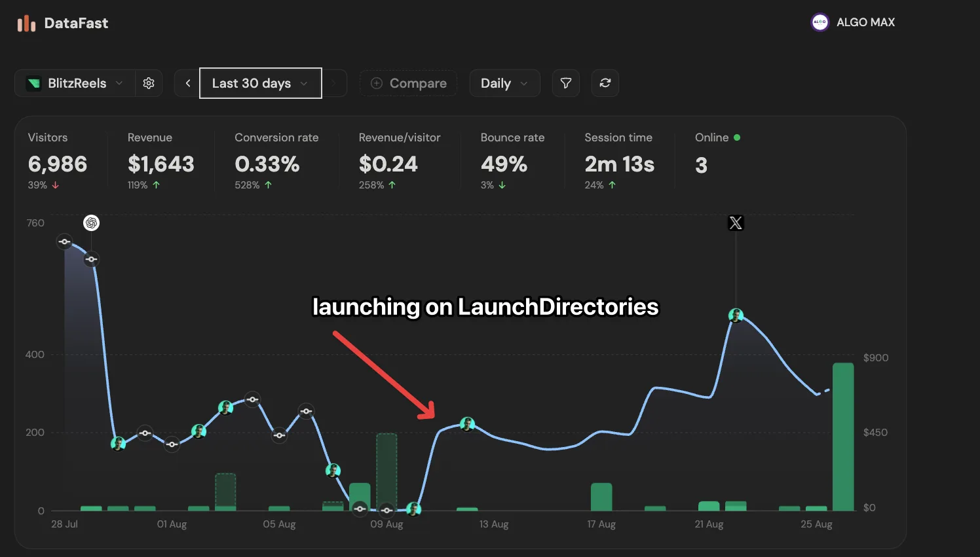Refresh data with the reload icon

(605, 83)
